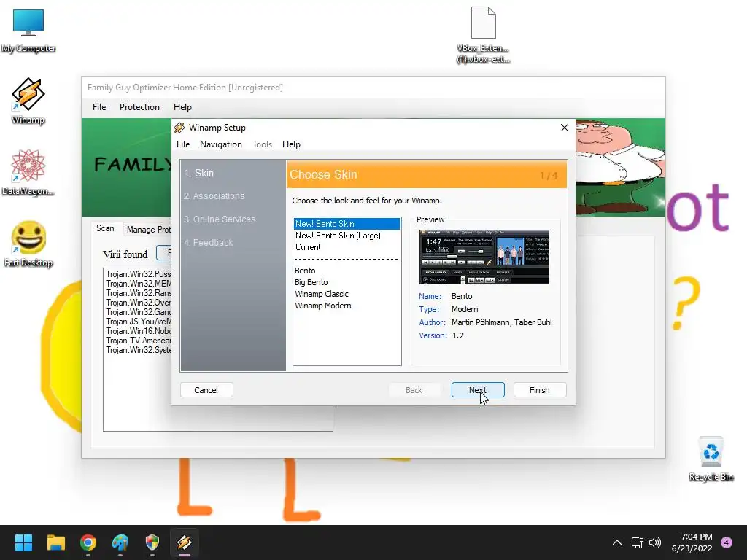
Task: Open the Help menu in Winamp Setup
Action: (291, 144)
